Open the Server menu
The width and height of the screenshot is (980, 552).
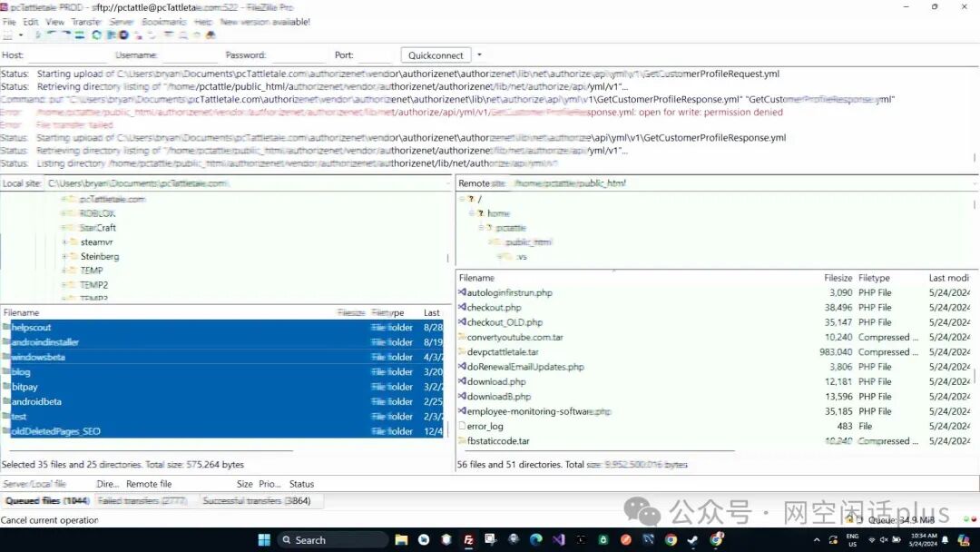click(122, 21)
